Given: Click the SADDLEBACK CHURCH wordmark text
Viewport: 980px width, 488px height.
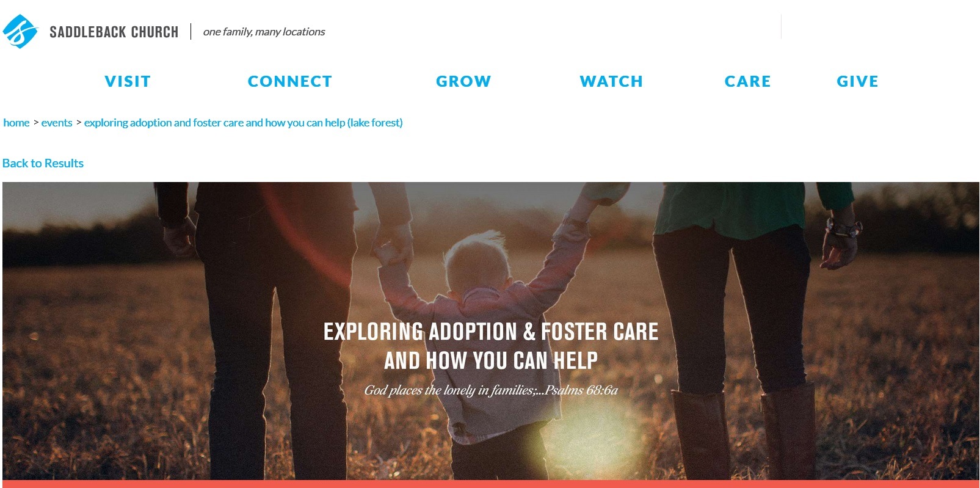Looking at the screenshot, I should tap(114, 32).
